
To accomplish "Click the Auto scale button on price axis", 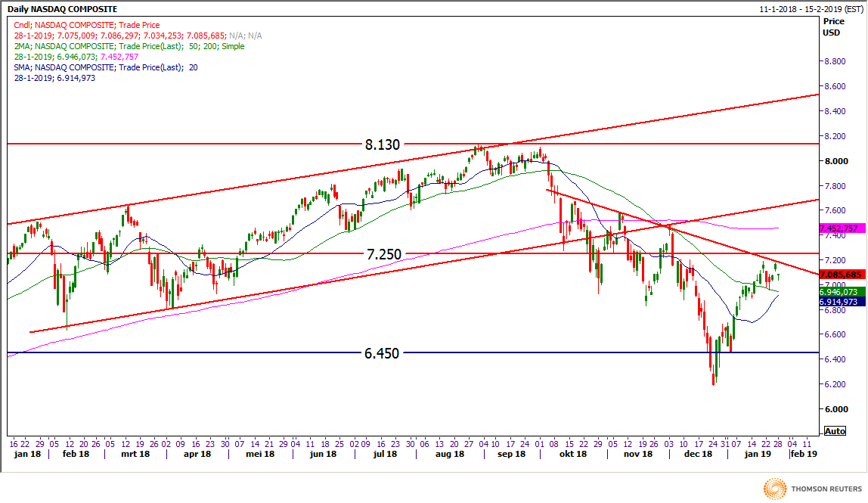I will (835, 431).
